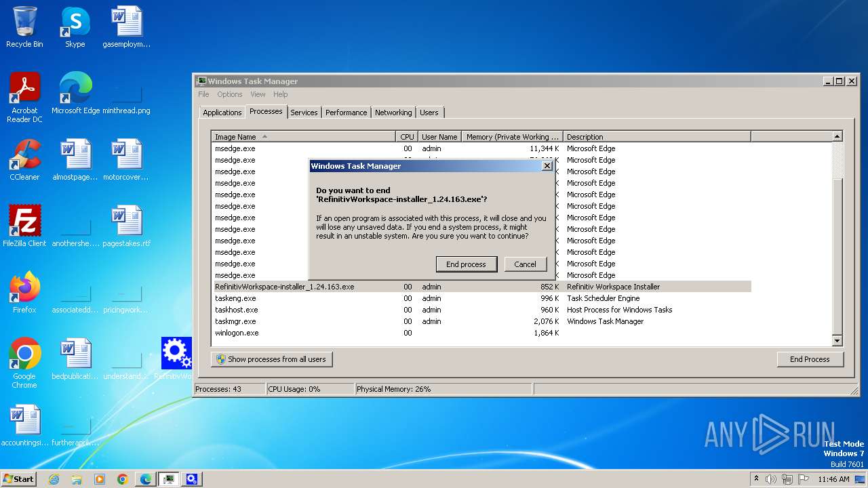Sort by Memory (Private Working Set) column
Screen dimensions: 868x488
(512, 137)
